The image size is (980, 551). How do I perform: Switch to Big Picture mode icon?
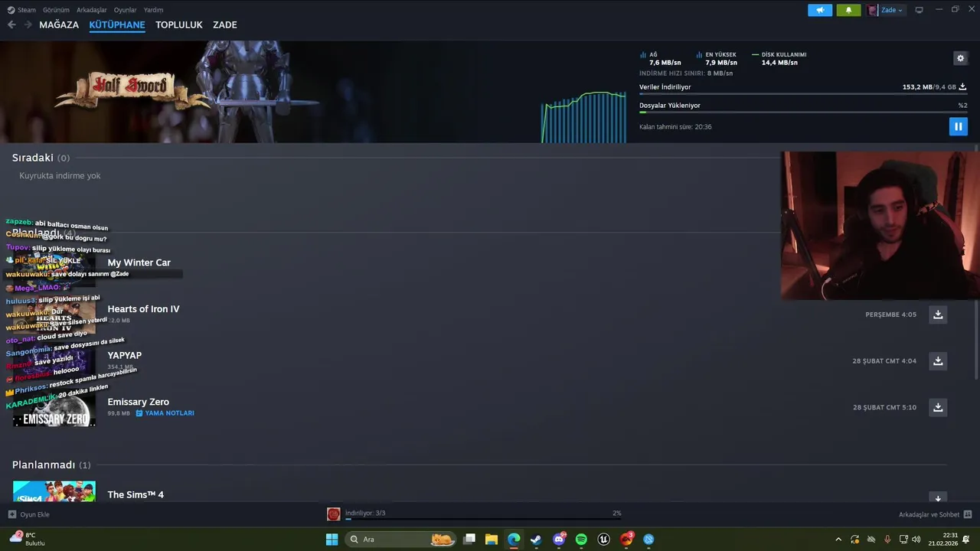pos(920,10)
